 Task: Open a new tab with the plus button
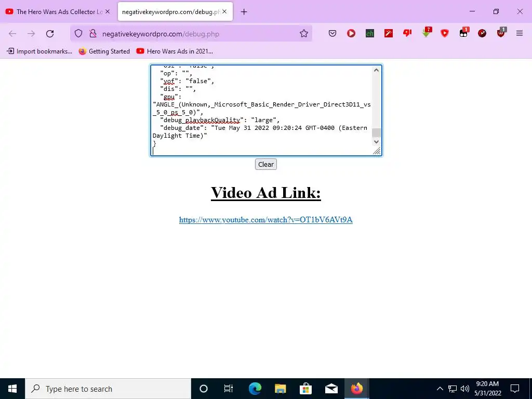click(244, 12)
